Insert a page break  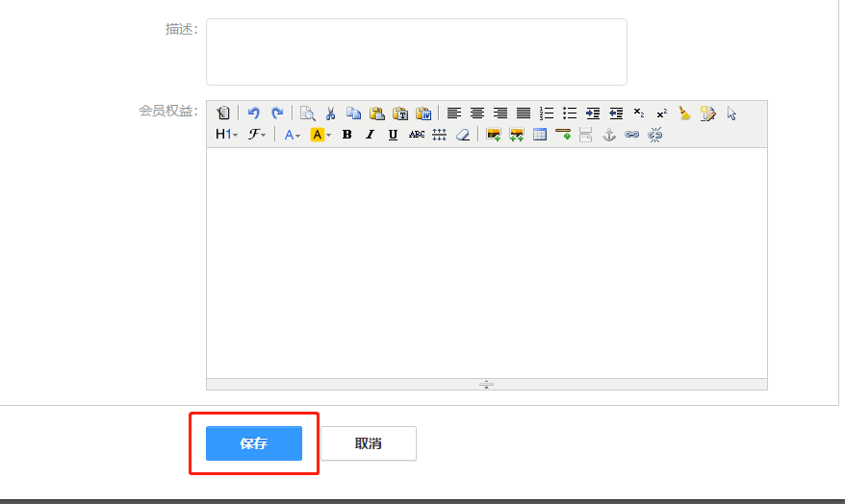pos(586,135)
